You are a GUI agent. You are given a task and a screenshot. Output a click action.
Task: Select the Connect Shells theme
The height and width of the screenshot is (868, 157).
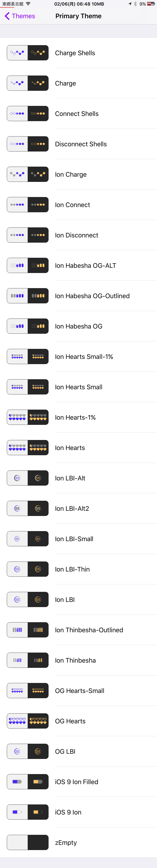coord(78,114)
